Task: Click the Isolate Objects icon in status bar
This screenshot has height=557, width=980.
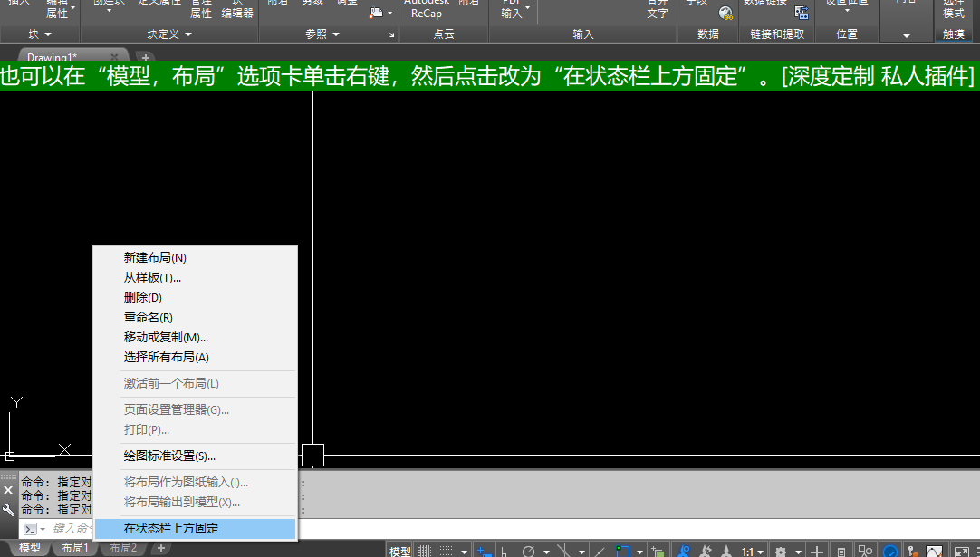Action: [864, 549]
